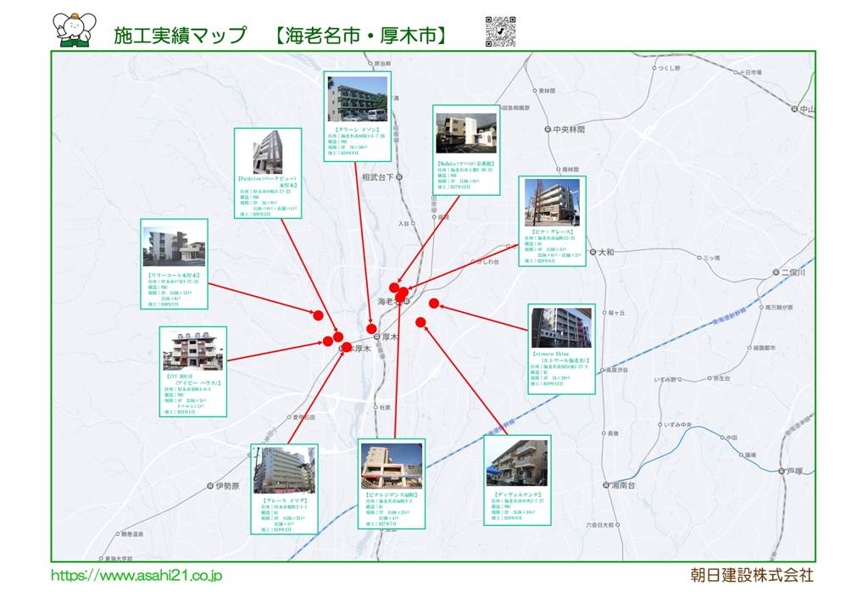Click the red marker the リリーコート本厚木 arrow points to
Screen dimensions: 868x614
coord(319,315)
